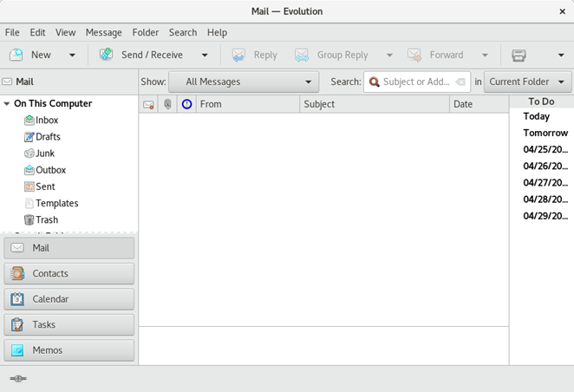Open the Search menu

pyautogui.click(x=183, y=33)
